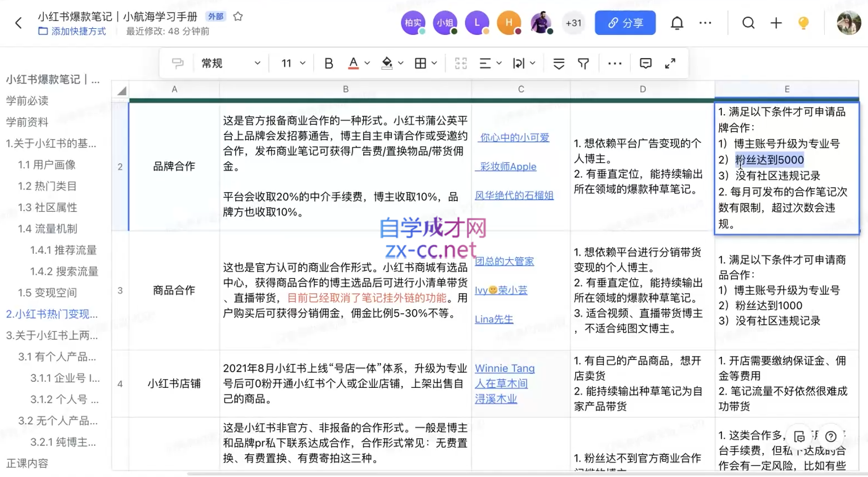The image size is (868, 477).
Task: Open the 外部 label tag
Action: point(215,17)
